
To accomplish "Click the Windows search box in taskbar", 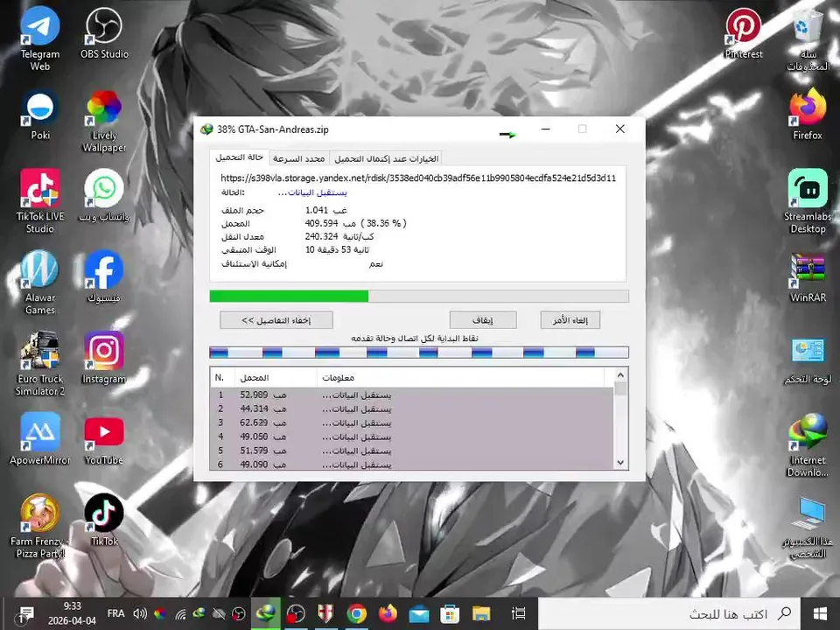I will point(668,613).
